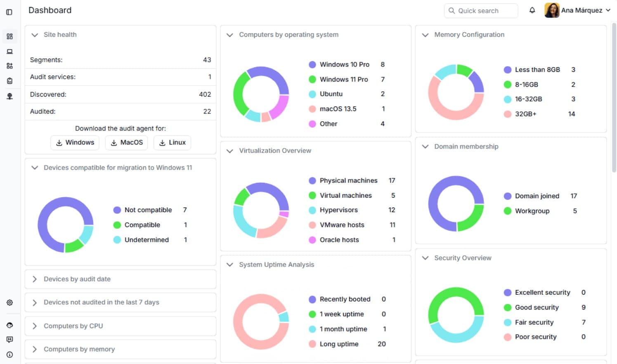Open the add-widgets icon in sidebar
This screenshot has width=617, height=364.
click(x=9, y=66)
